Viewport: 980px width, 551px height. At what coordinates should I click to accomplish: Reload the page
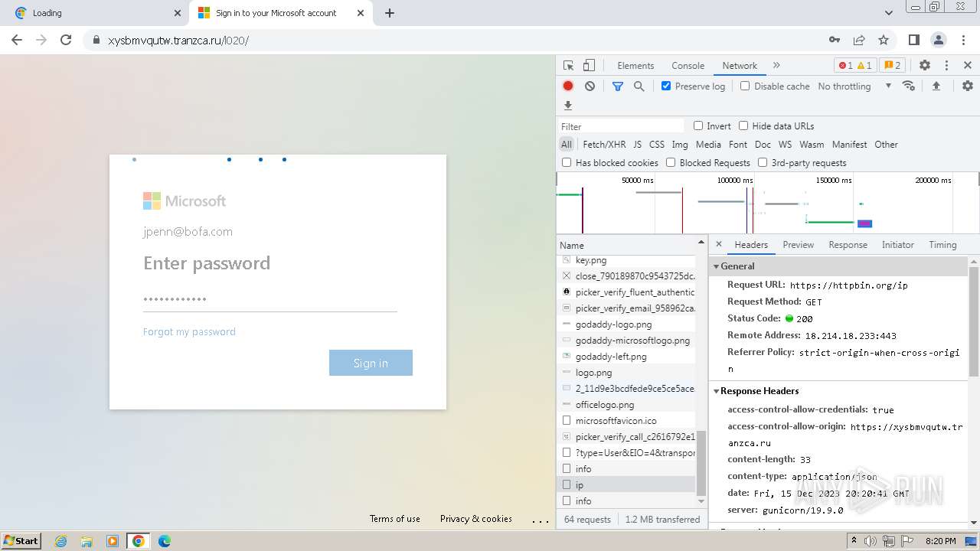(x=66, y=40)
